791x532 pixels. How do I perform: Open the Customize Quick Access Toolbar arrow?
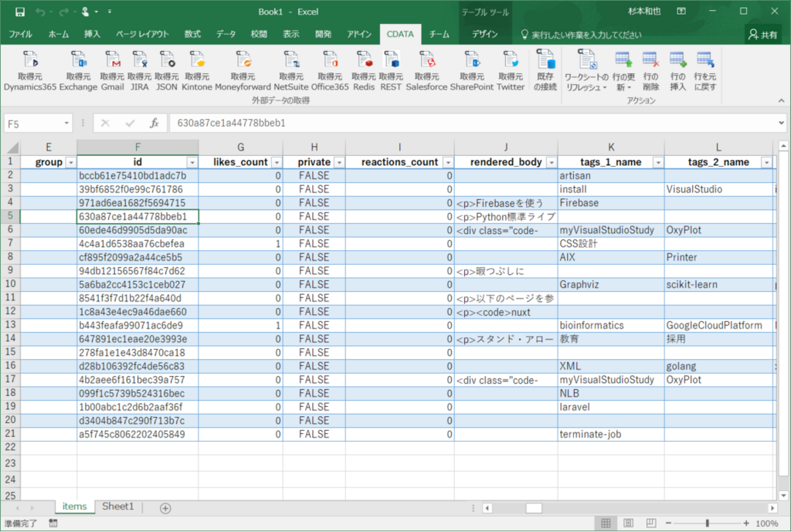click(110, 12)
